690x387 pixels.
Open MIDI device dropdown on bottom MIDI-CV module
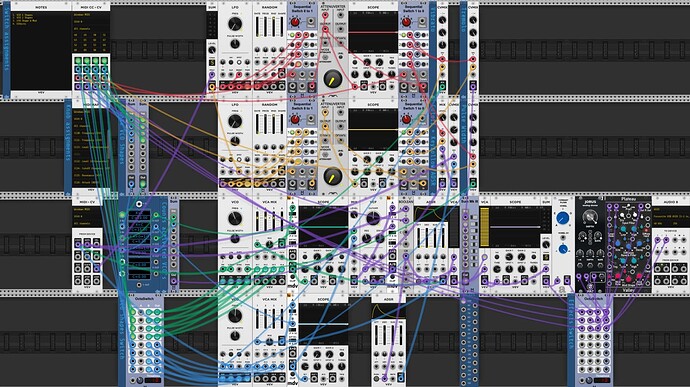point(87,217)
